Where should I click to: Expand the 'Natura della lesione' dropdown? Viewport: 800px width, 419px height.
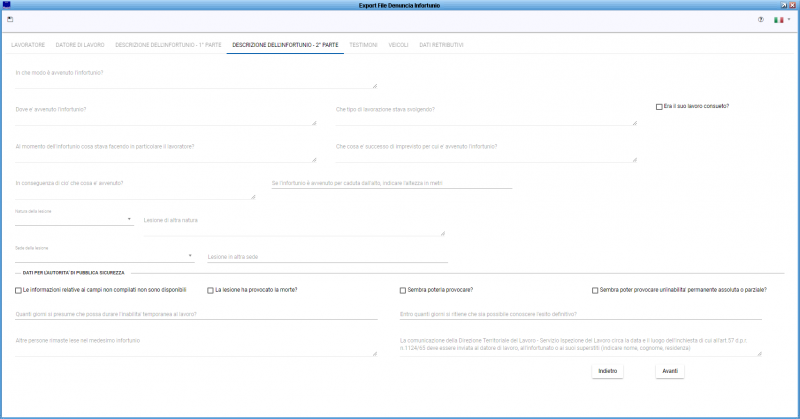tap(74, 219)
